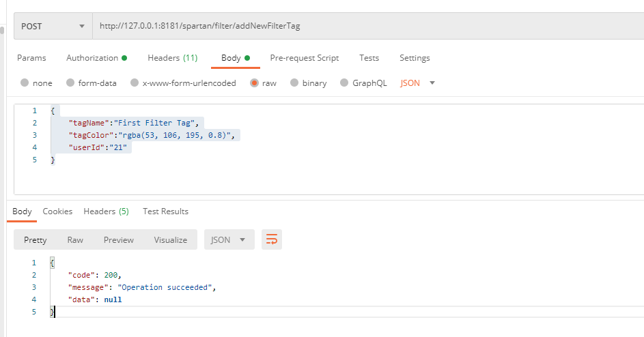Screen dimensions: 644x337
Task: Click the wrap lines icon in response
Action: (272, 239)
